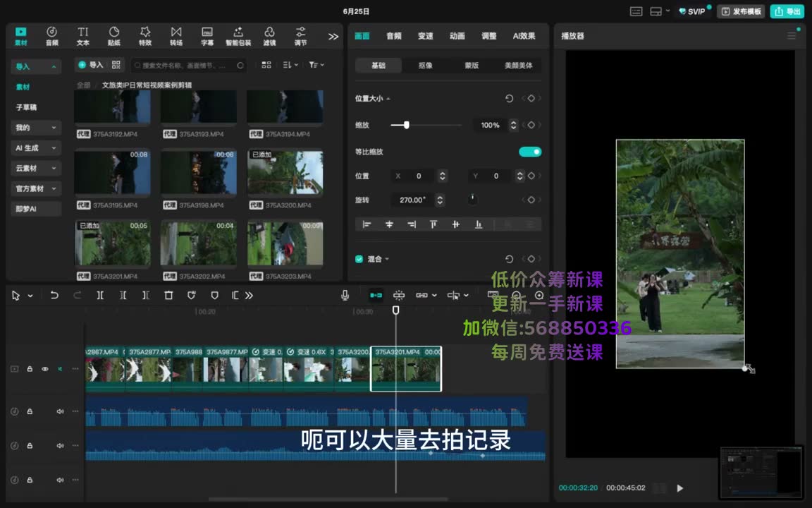
Task: Align clip to top edge
Action: coord(433,224)
